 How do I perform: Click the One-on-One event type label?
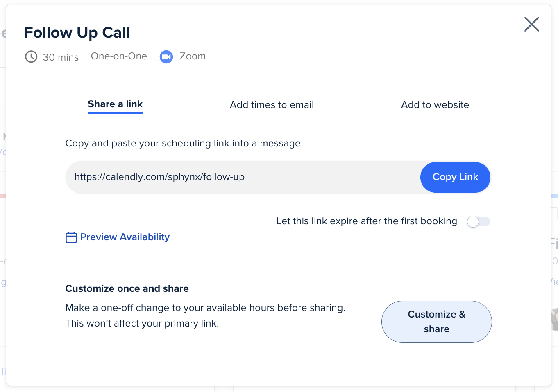pos(119,56)
